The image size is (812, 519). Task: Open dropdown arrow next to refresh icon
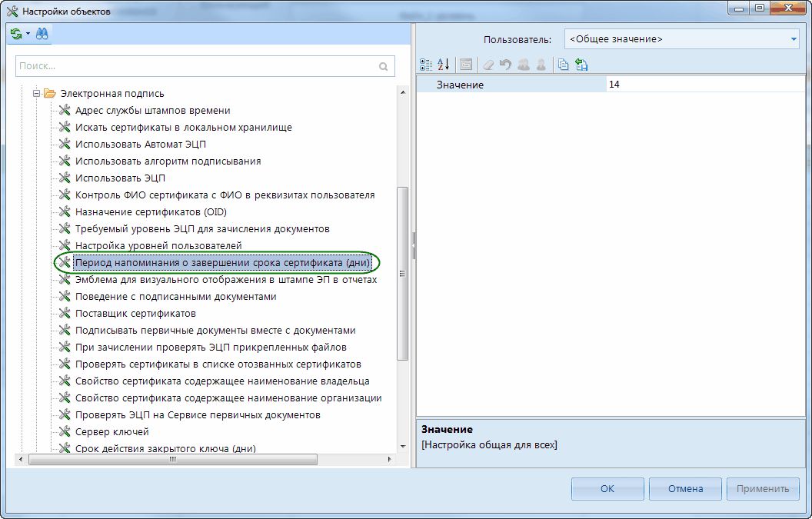28,34
